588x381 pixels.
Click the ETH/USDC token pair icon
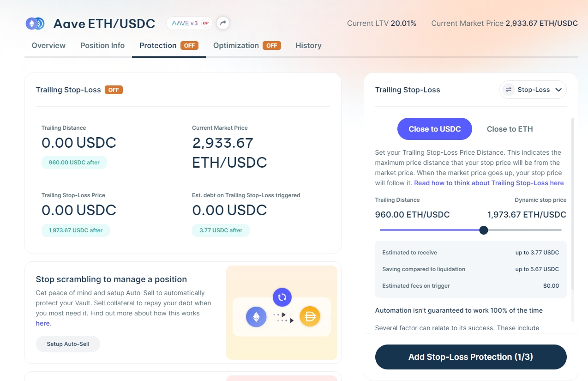tap(35, 24)
